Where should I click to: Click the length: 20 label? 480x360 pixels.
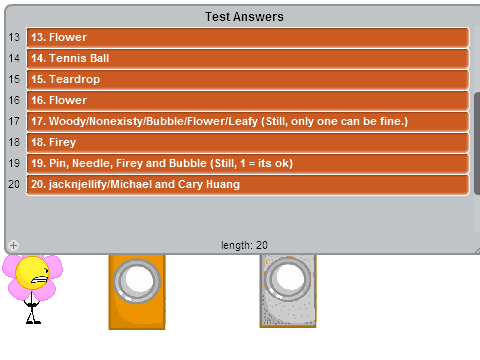244,245
